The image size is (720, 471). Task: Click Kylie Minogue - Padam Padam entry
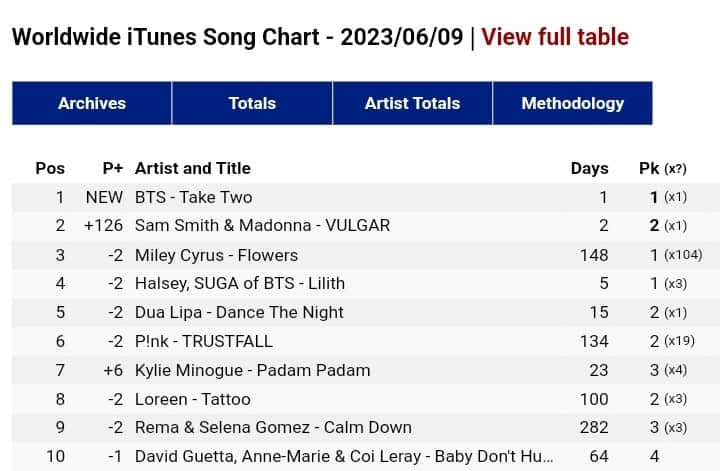(252, 370)
